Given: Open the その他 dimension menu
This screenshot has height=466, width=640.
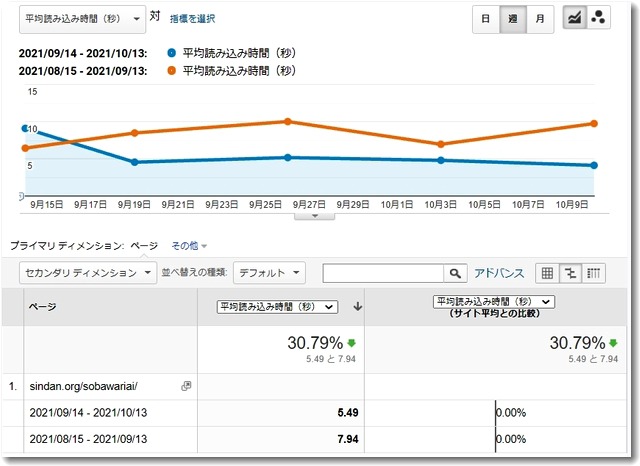Looking at the screenshot, I should 188,245.
